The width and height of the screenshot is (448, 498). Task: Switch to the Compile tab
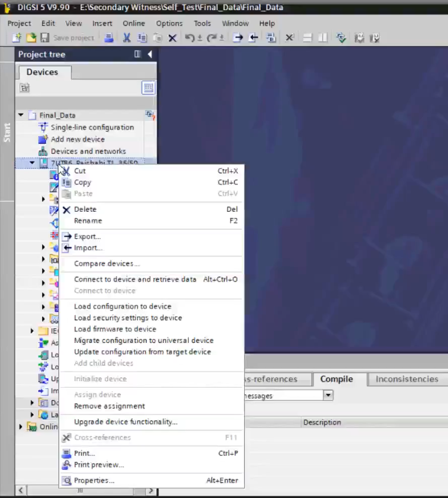pyautogui.click(x=337, y=379)
